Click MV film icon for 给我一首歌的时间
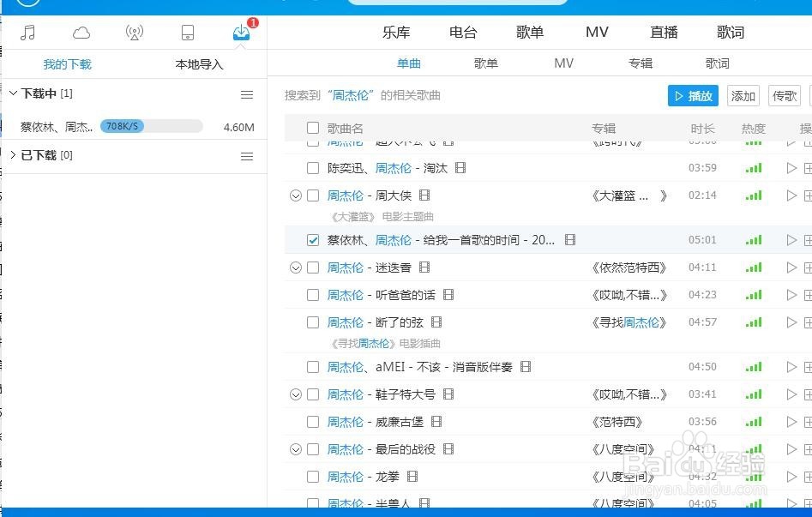The height and width of the screenshot is (517, 812). pyautogui.click(x=570, y=240)
